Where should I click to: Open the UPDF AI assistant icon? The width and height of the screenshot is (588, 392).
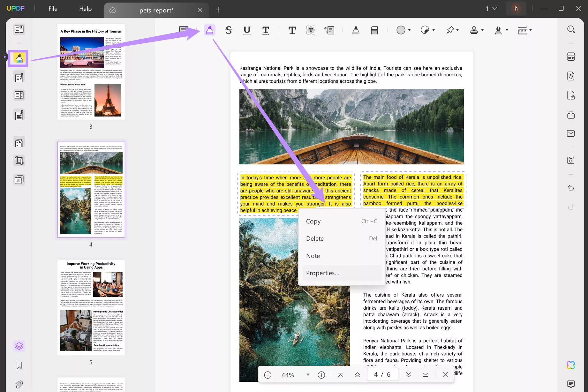[571, 365]
